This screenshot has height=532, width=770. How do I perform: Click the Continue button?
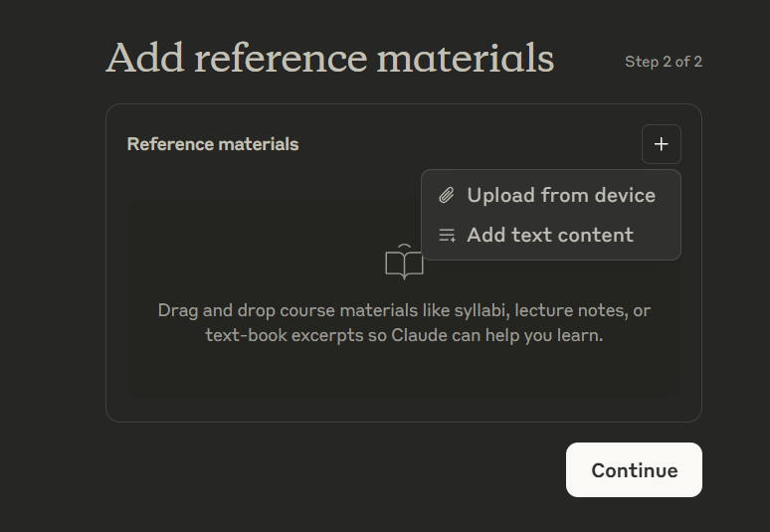point(634,469)
